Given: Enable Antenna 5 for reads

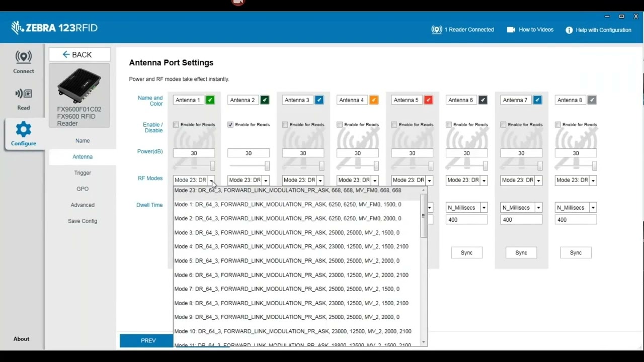Looking at the screenshot, I should pyautogui.click(x=394, y=125).
